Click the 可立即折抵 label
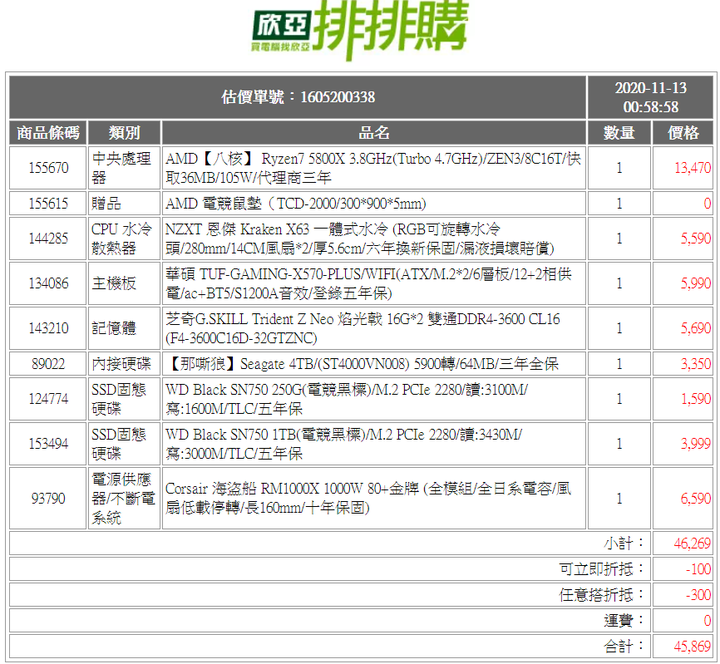This screenshot has height=664, width=720. 602,569
